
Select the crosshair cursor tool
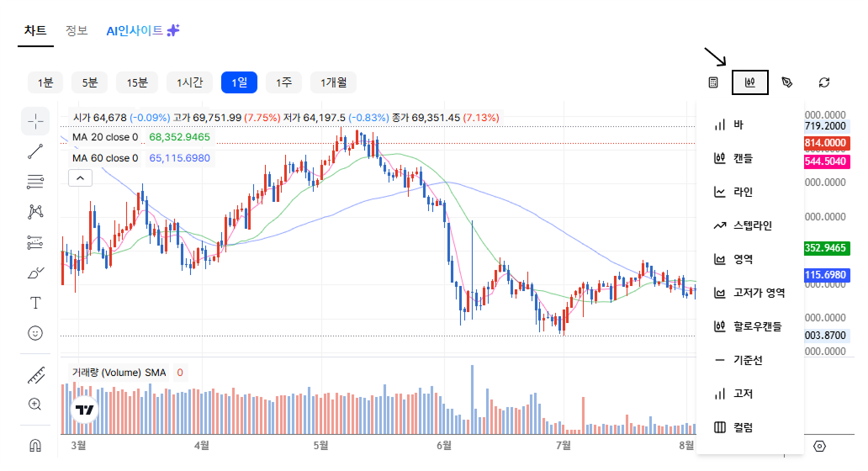pyautogui.click(x=35, y=121)
